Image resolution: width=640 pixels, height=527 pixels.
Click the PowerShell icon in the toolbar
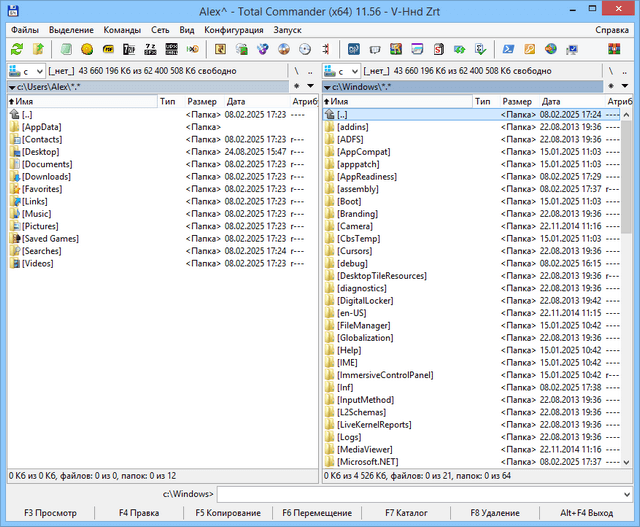click(508, 48)
